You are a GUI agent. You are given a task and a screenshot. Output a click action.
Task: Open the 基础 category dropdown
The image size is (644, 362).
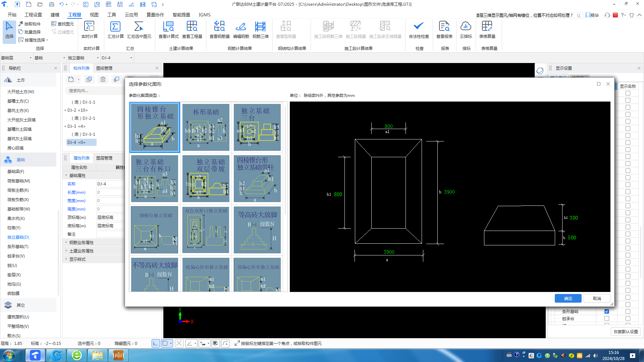[50, 58]
